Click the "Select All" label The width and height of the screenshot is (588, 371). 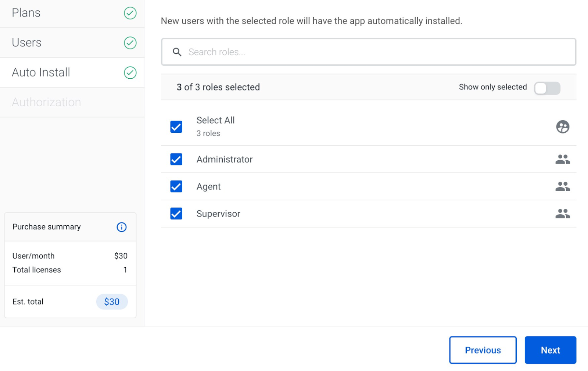(x=216, y=120)
